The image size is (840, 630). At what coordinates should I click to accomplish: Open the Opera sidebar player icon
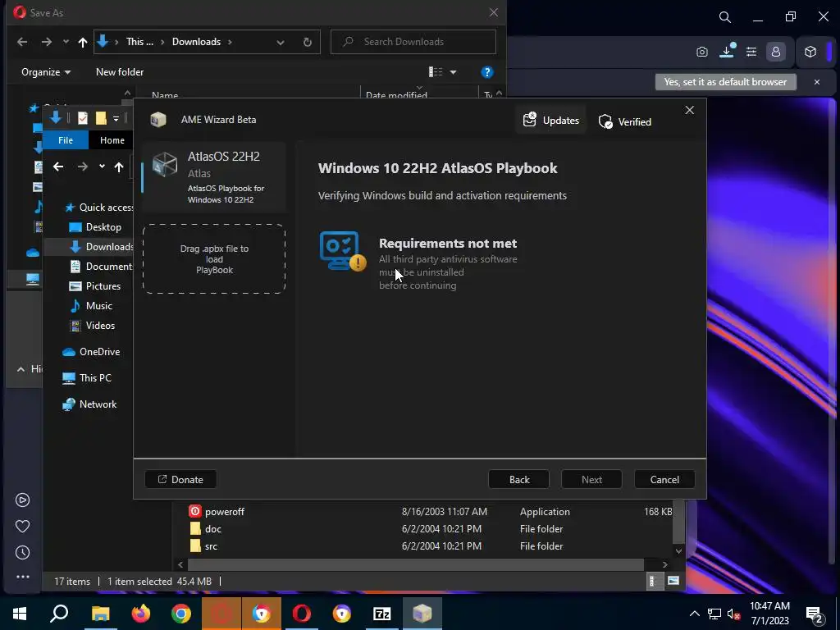[x=22, y=500]
